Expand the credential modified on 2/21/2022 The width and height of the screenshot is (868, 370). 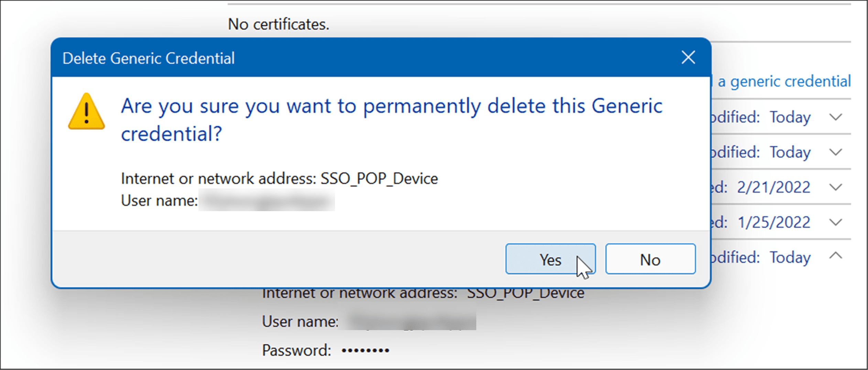coord(835,187)
